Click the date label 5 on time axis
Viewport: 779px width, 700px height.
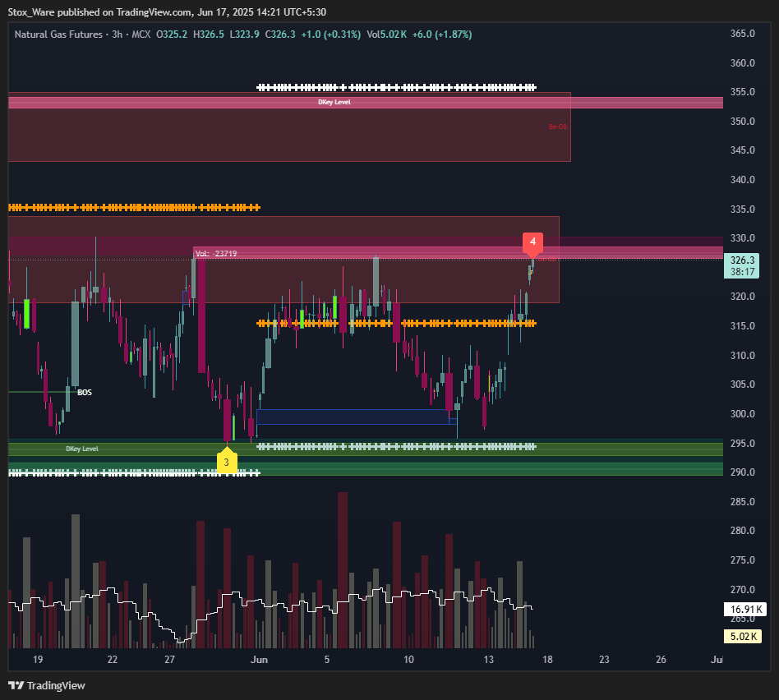(x=327, y=660)
